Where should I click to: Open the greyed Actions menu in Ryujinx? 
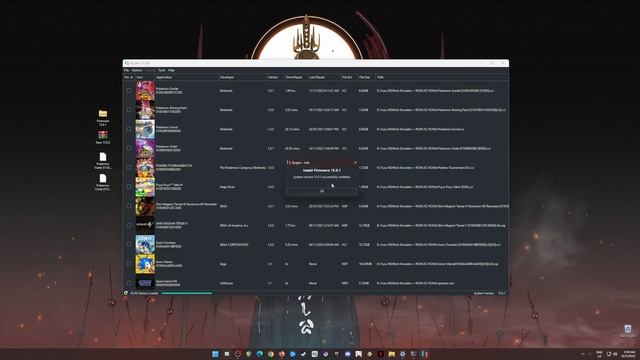click(x=150, y=70)
